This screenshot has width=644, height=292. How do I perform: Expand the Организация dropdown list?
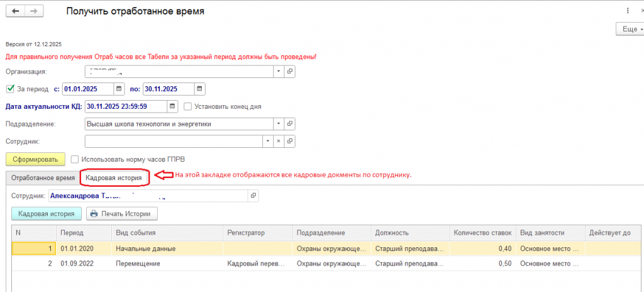click(x=279, y=72)
